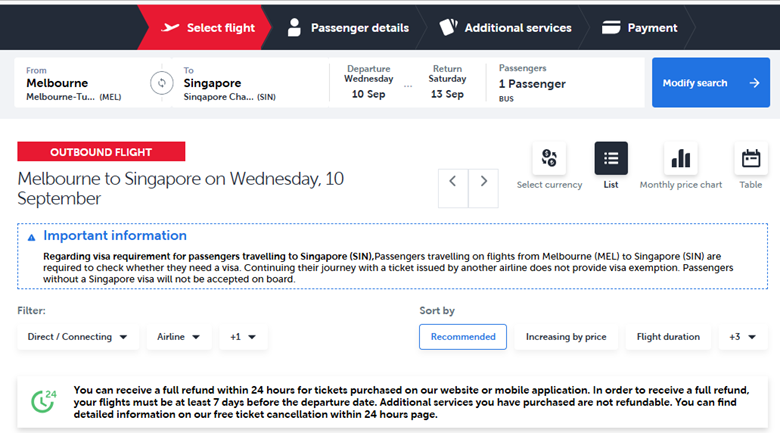Click the Modify search button
The height and width of the screenshot is (433, 780).
[x=711, y=83]
